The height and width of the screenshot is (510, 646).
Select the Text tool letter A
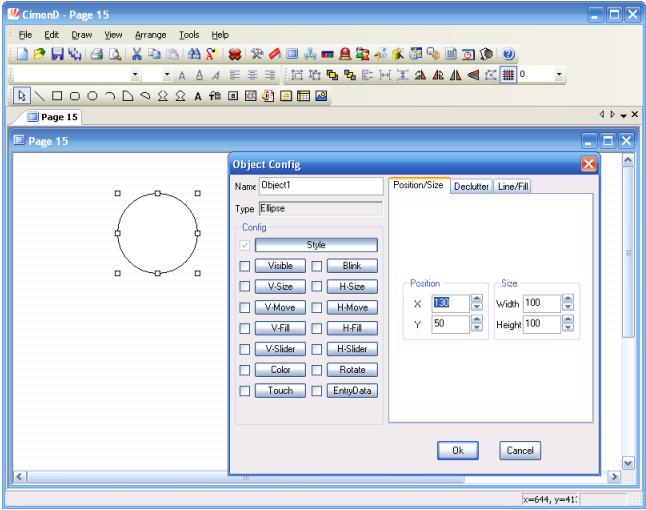tap(199, 97)
